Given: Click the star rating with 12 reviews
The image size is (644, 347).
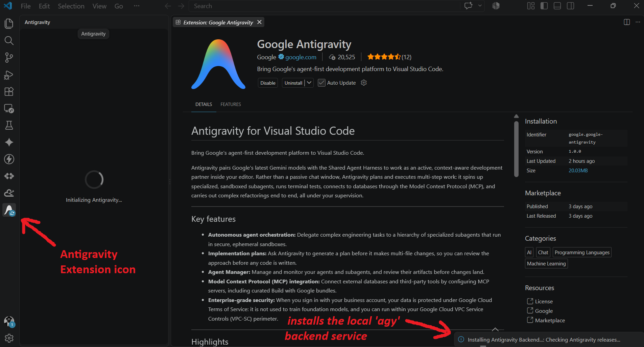Looking at the screenshot, I should (x=389, y=57).
